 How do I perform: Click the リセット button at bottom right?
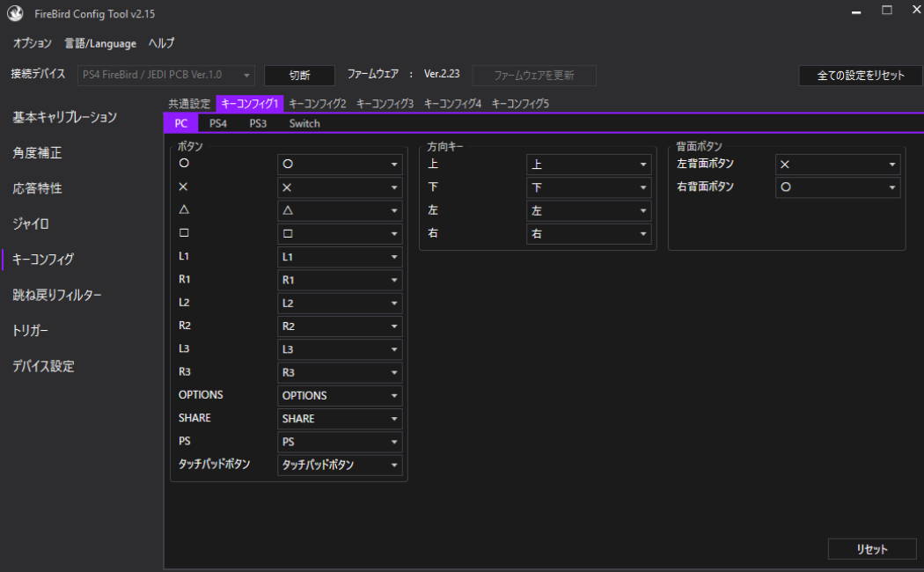click(x=871, y=549)
